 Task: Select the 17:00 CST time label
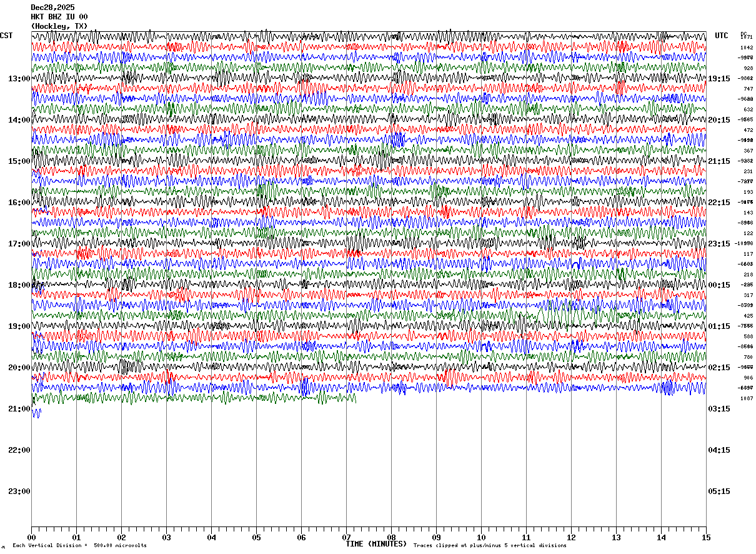(19, 244)
